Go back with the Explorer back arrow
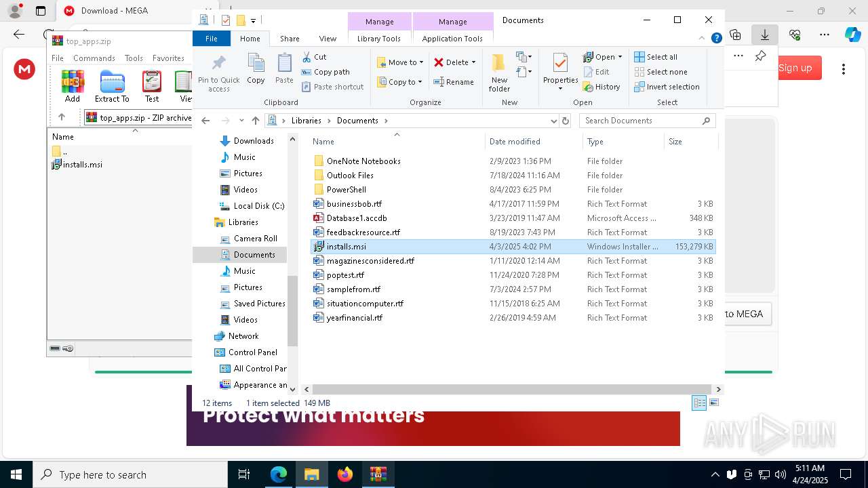 [205, 121]
